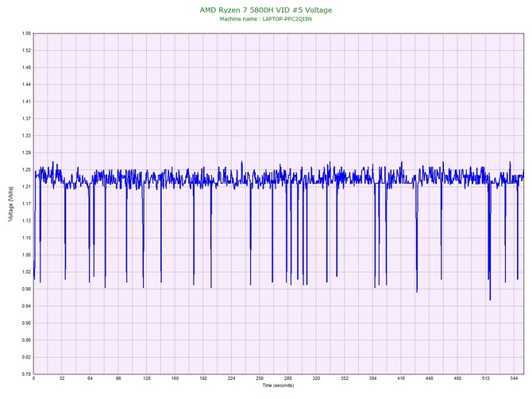Viewport: 532px width, 399px height.
Task: Click the 1.41 y-axis value
Action: coord(26,102)
